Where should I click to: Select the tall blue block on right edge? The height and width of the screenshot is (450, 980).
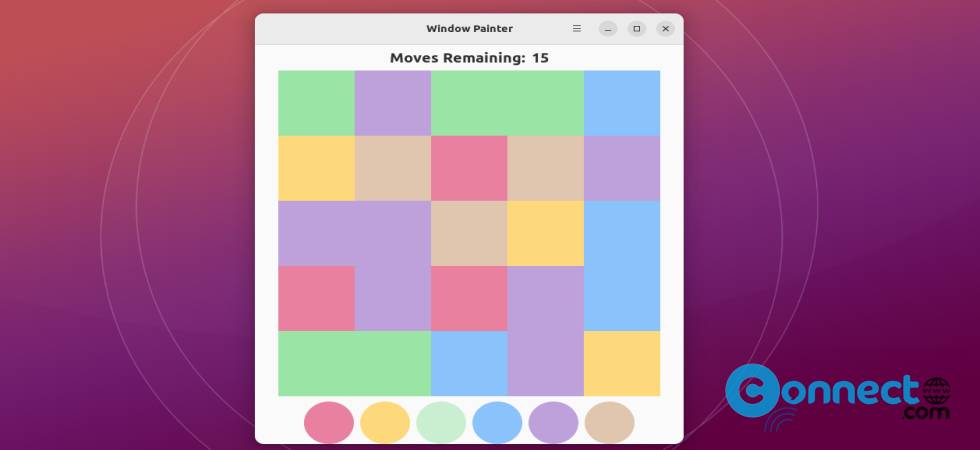(x=622, y=266)
